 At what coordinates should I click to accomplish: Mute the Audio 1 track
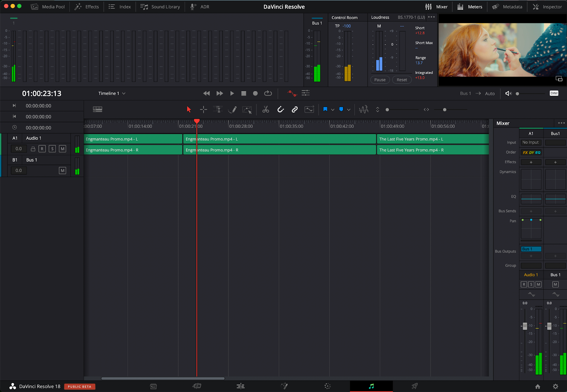62,149
